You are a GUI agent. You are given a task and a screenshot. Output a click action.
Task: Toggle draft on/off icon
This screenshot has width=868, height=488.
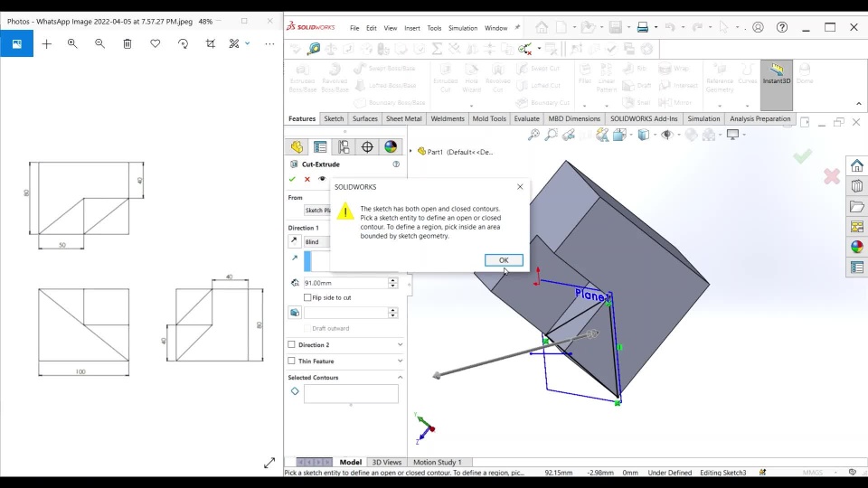(295, 313)
